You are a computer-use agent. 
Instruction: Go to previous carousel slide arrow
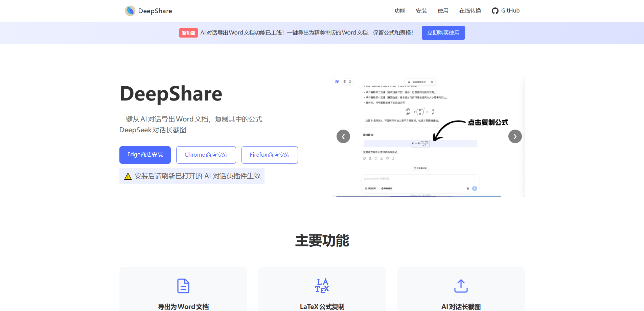pos(343,136)
